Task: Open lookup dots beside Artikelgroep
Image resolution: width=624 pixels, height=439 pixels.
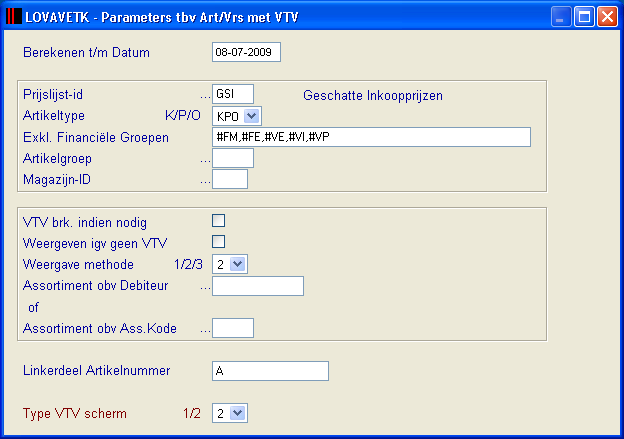Action: (x=205, y=161)
